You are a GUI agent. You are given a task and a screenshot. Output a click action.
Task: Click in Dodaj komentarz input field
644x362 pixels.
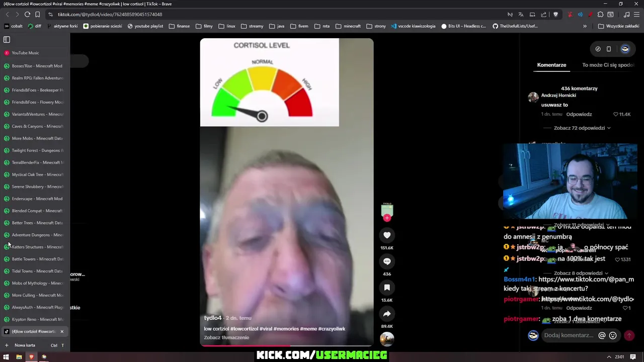pyautogui.click(x=569, y=335)
